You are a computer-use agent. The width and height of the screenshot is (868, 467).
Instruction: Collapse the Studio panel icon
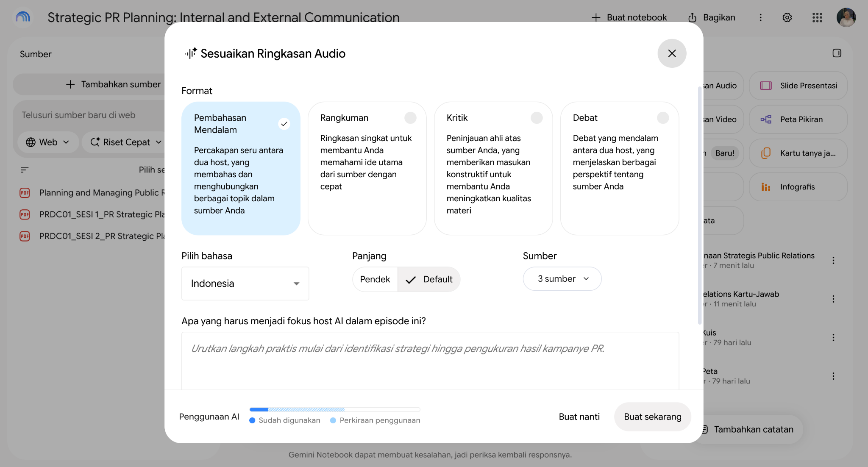837,53
